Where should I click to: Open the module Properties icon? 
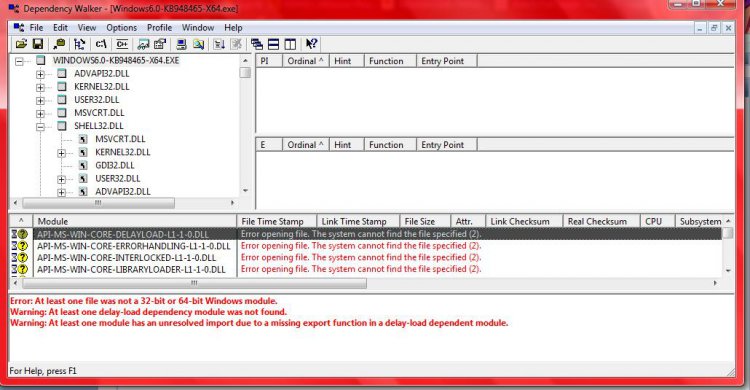click(x=160, y=44)
